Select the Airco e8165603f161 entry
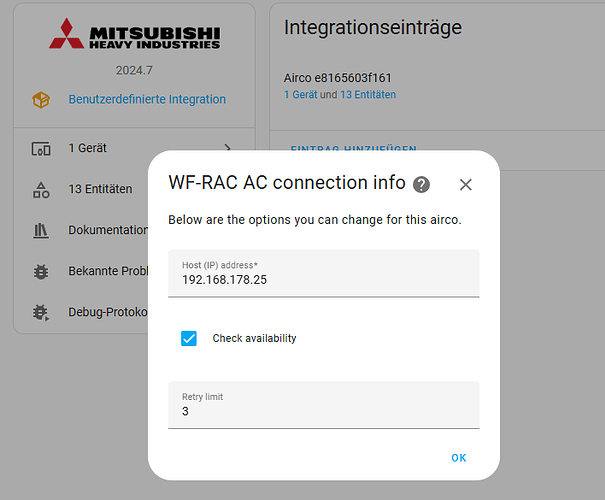 point(338,78)
